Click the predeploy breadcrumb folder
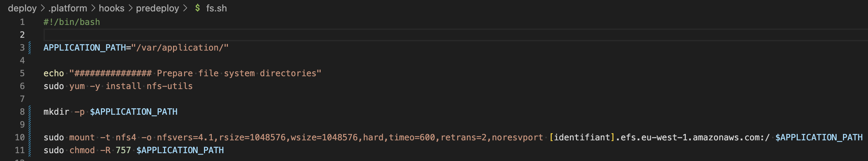The width and height of the screenshot is (868, 161). [157, 8]
